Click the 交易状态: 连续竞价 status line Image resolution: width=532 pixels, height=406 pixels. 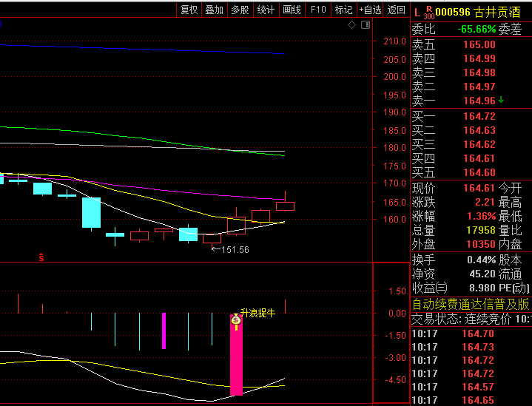pyautogui.click(x=471, y=319)
